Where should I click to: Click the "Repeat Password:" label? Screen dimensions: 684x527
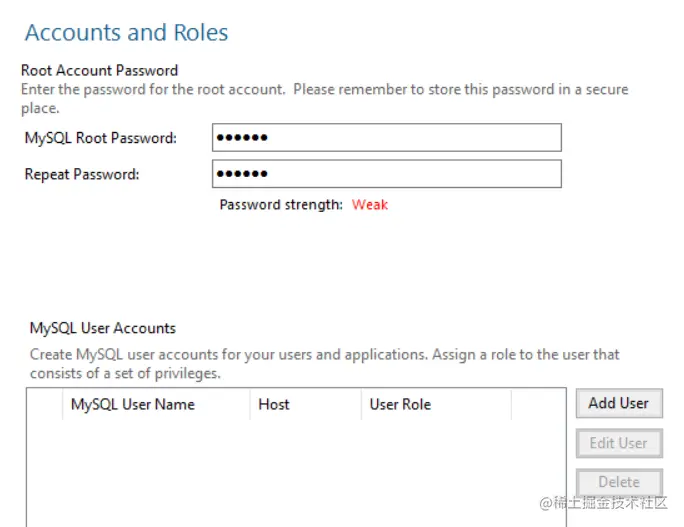(x=82, y=174)
